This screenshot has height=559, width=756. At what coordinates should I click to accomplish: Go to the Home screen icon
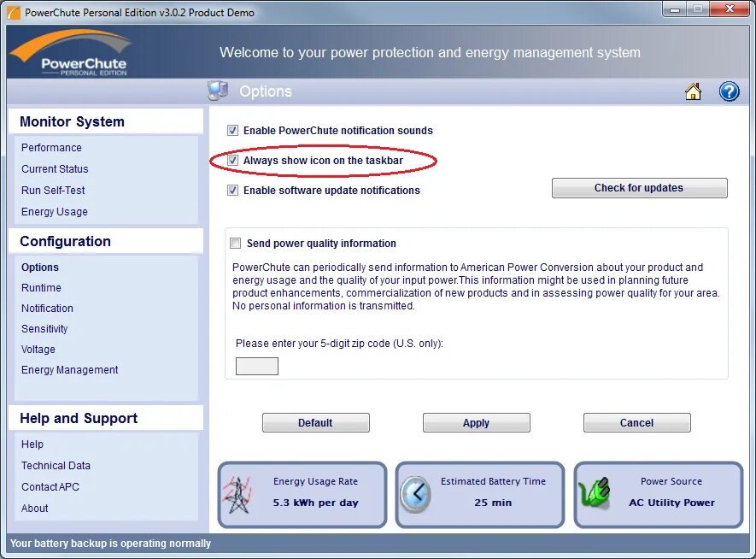coord(693,91)
